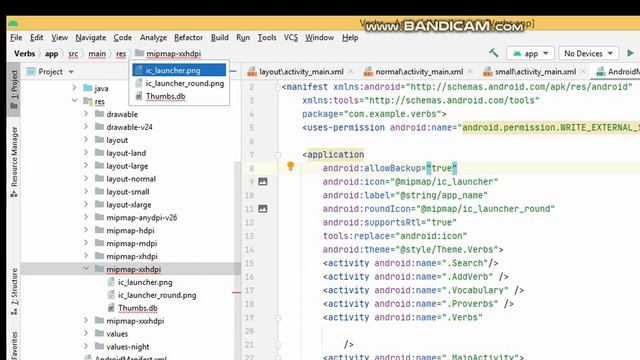This screenshot has height=360, width=640.
Task: Expand the values-night folder
Action: (x=86, y=347)
